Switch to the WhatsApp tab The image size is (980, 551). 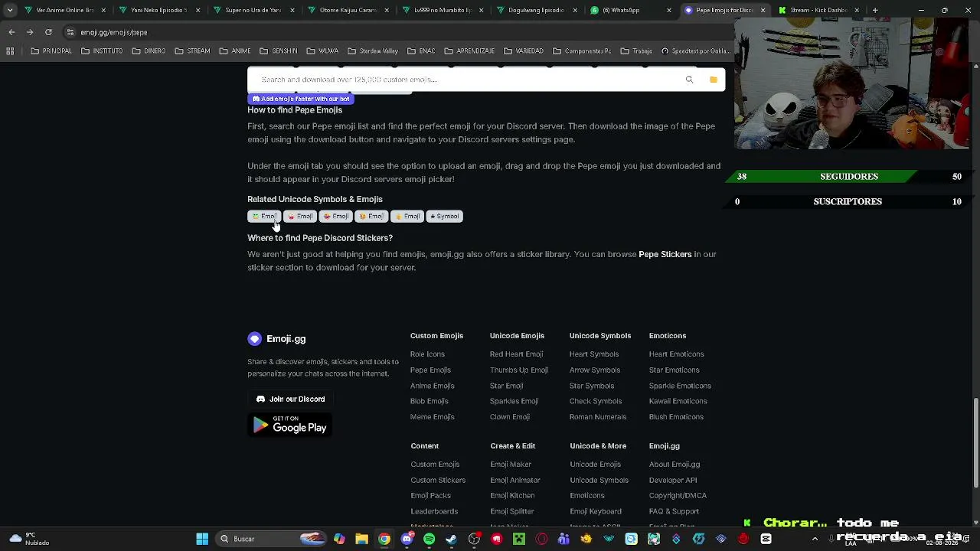click(x=630, y=11)
